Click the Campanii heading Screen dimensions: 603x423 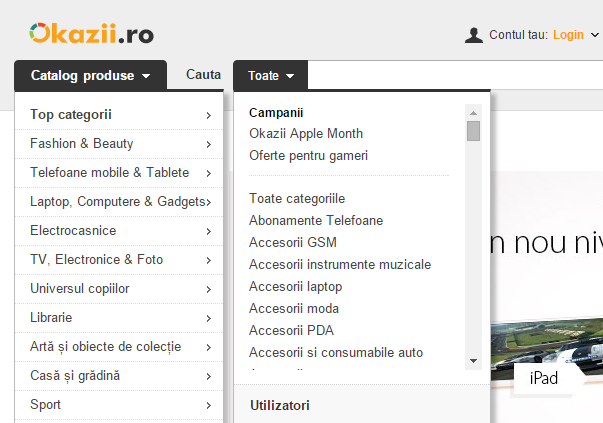pyautogui.click(x=276, y=113)
